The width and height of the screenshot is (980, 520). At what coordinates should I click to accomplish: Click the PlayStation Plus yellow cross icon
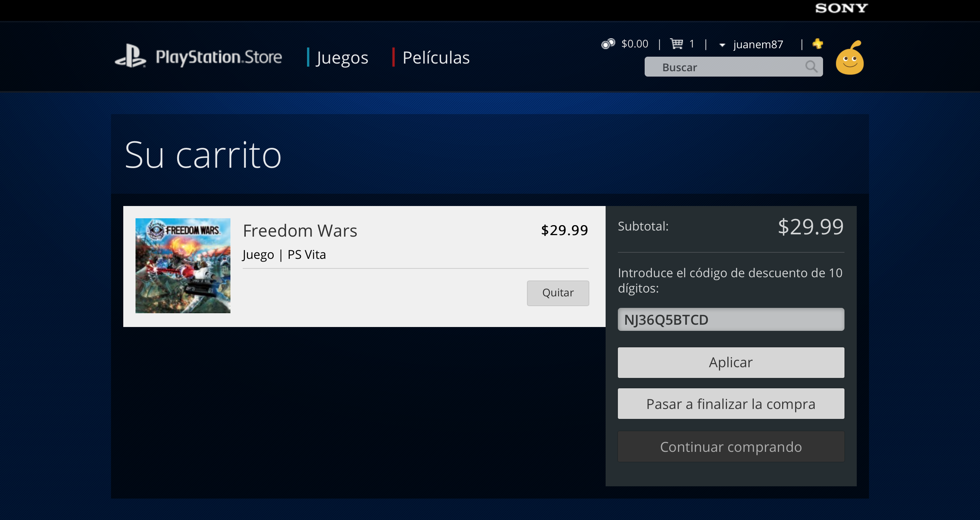818,44
